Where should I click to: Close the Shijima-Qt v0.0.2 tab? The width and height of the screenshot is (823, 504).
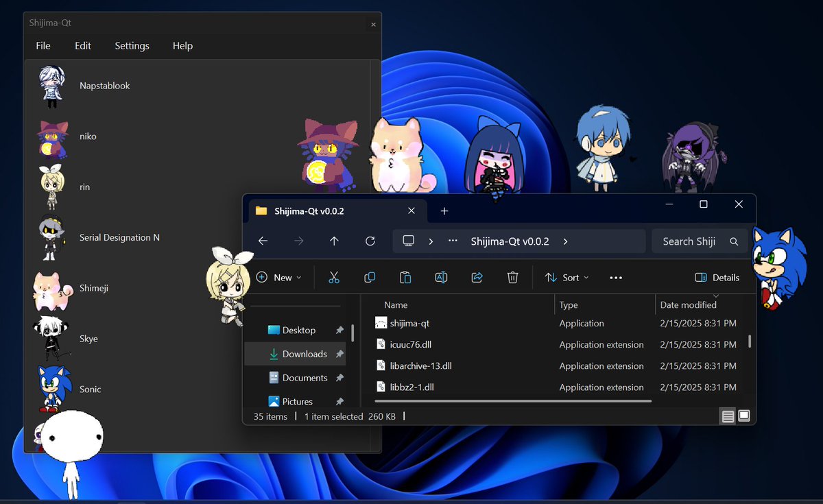tap(411, 211)
